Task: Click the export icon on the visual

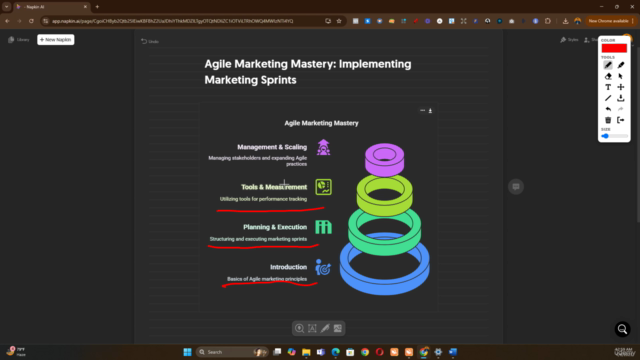Action: [430, 110]
